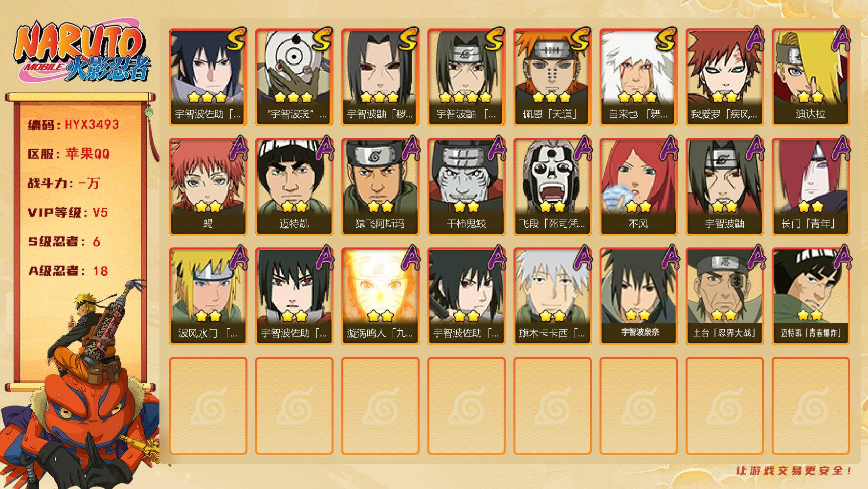Open the 干柿鬼鲛 character card
Viewport: 868px width, 489px height.
466,187
